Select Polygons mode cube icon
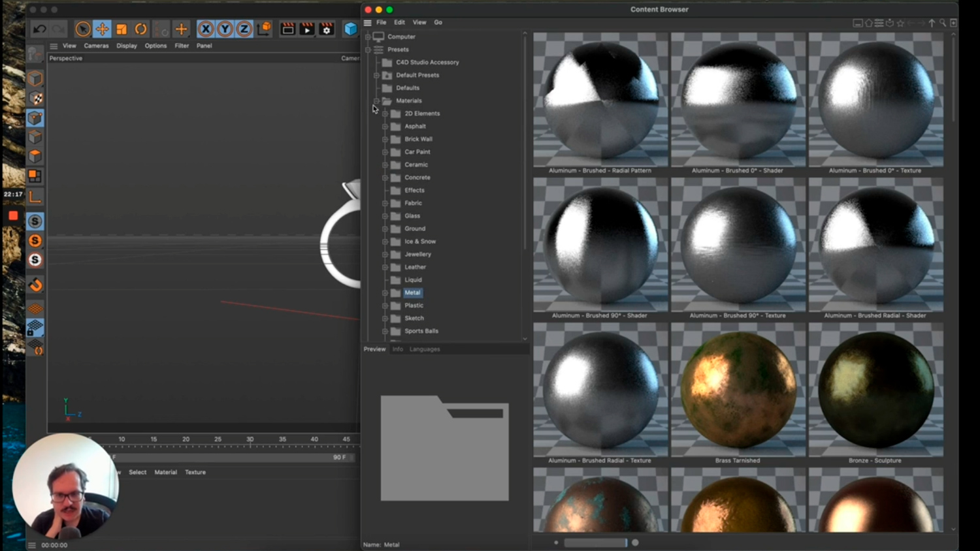Image resolution: width=980 pixels, height=551 pixels. pos(35,157)
